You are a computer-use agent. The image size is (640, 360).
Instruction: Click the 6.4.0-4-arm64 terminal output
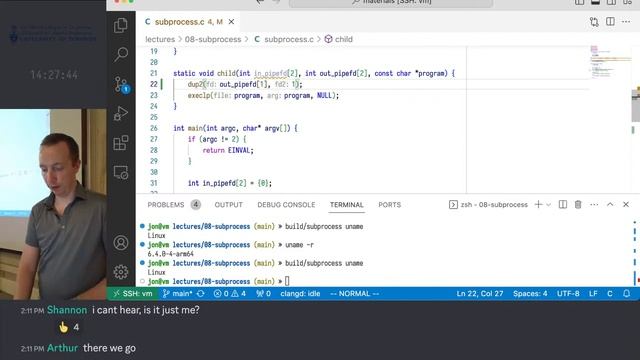(171, 254)
